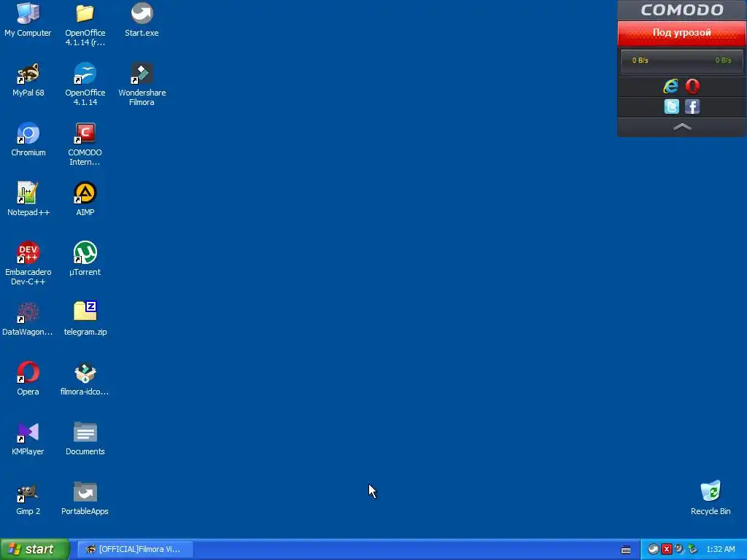
Task: Click the satellite-dish tray icon
Action: pyautogui.click(x=679, y=549)
